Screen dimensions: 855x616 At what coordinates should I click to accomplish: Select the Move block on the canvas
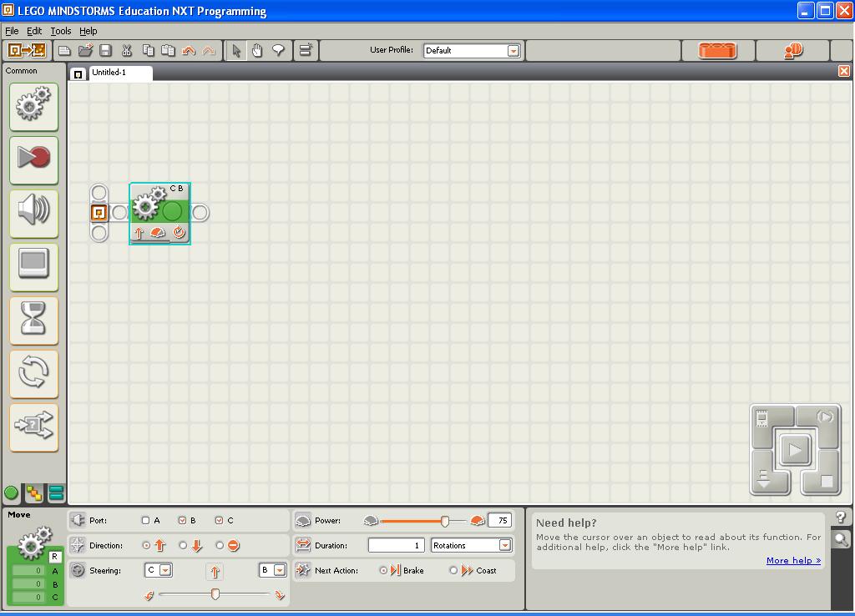(159, 213)
